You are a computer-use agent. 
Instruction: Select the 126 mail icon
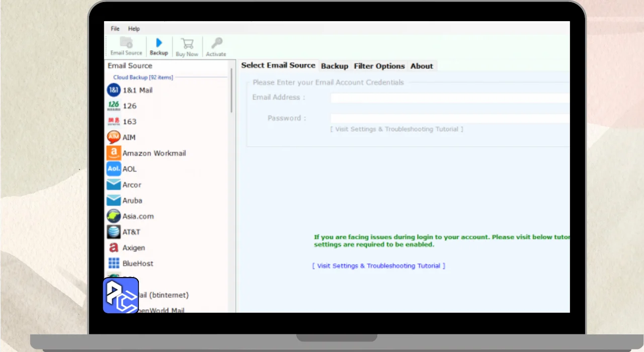pos(114,106)
